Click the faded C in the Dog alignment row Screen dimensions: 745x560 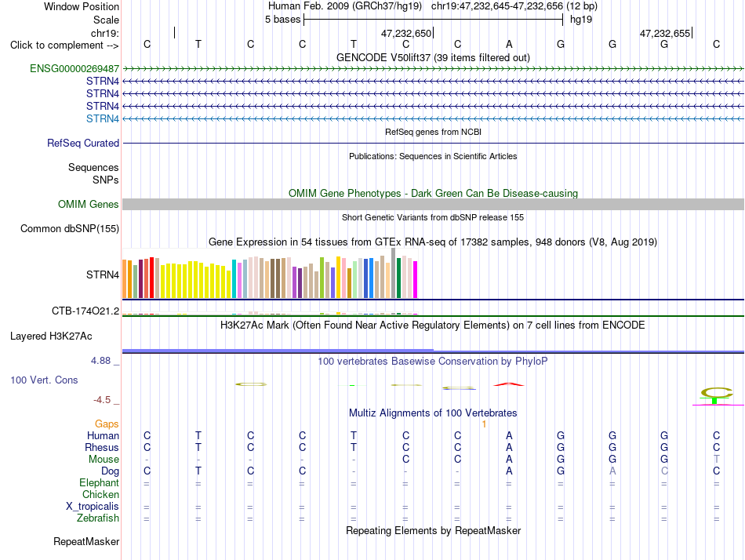click(x=664, y=471)
